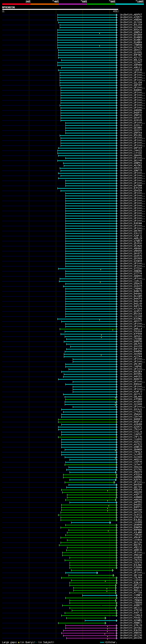Screen dimensions: 146x644
Task: Click the UniRef100_A0SEK9 entry
Action: (131, 401)
